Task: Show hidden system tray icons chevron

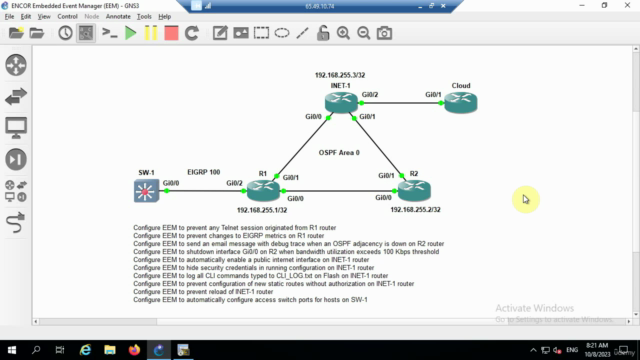Action: click(533, 350)
